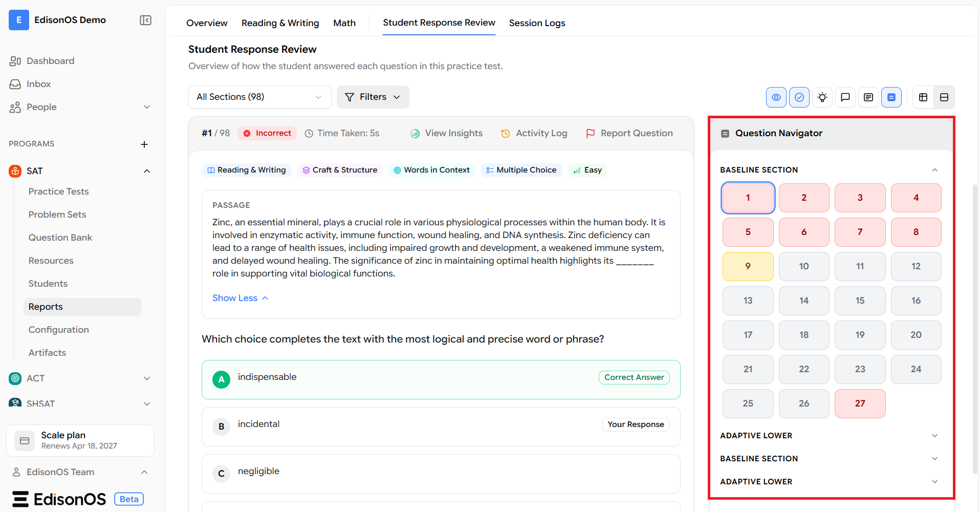Click the View Insights button

pyautogui.click(x=446, y=134)
